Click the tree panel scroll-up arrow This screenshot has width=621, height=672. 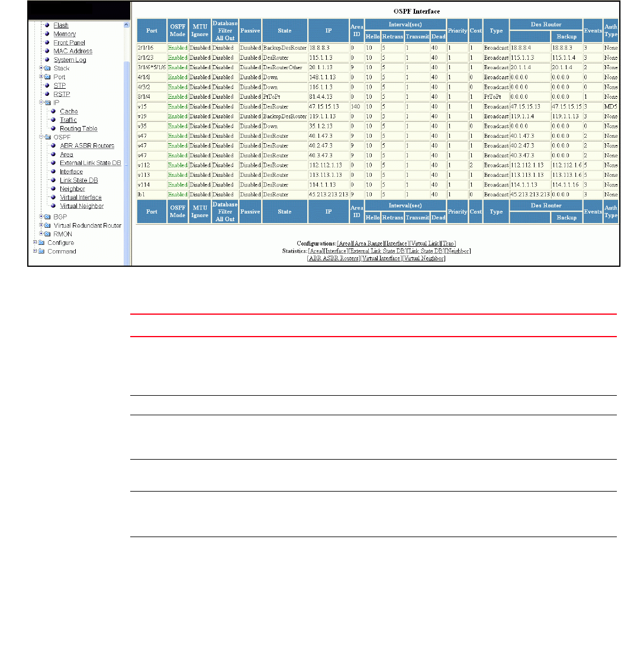[127, 25]
